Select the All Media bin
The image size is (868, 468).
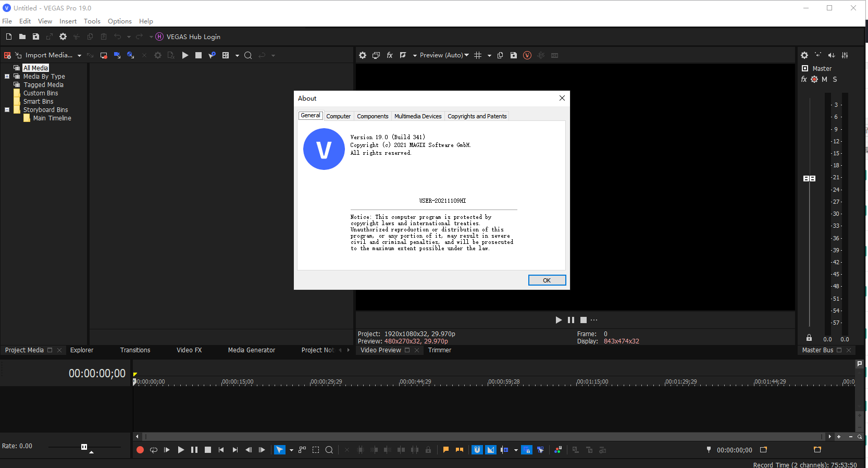click(35, 68)
